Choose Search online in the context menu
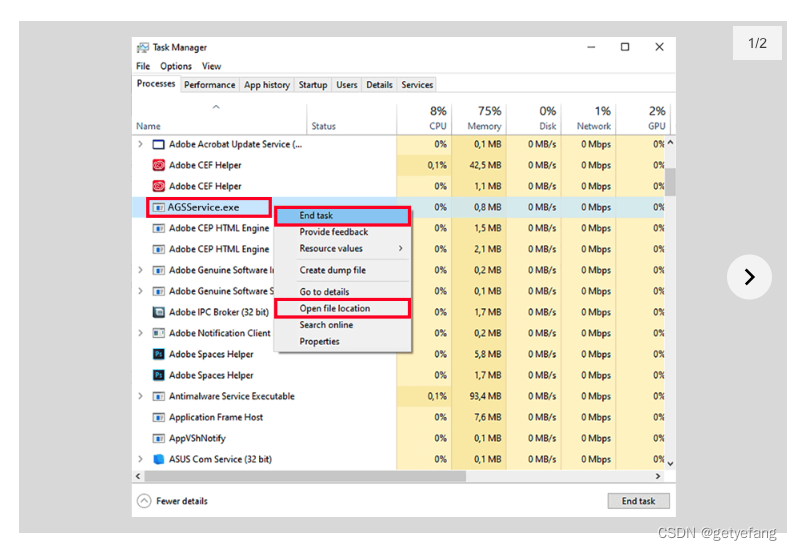Image resolution: width=792 pixels, height=550 pixels. tap(343, 325)
